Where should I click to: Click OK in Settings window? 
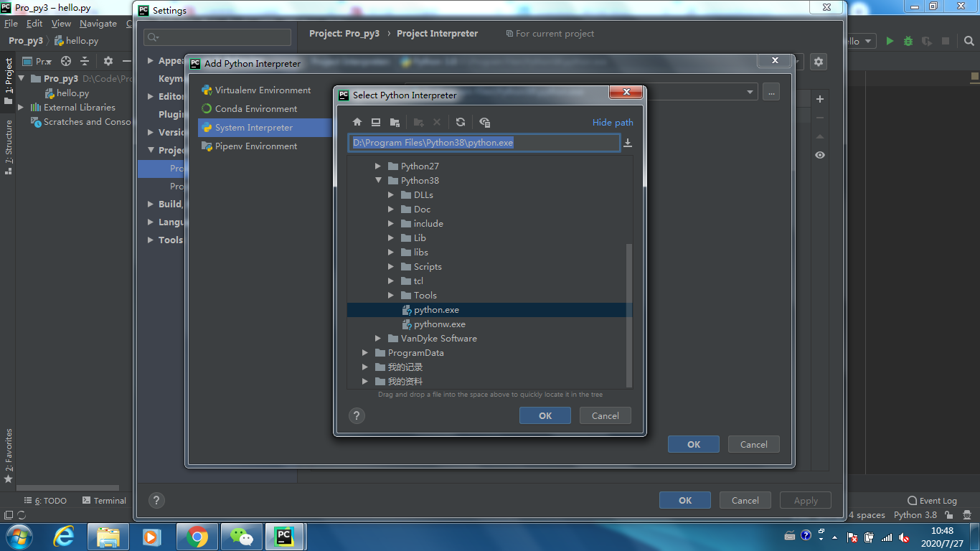pos(685,500)
